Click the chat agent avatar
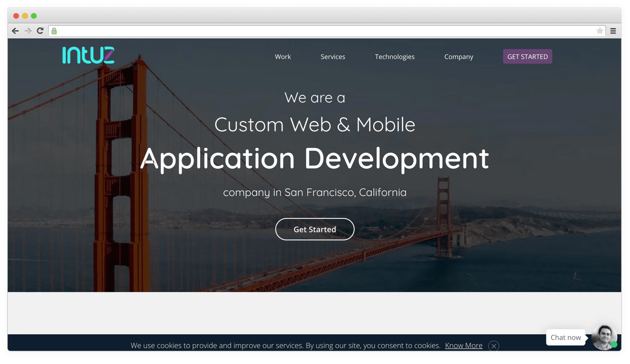The width and height of the screenshot is (630, 364). (604, 337)
